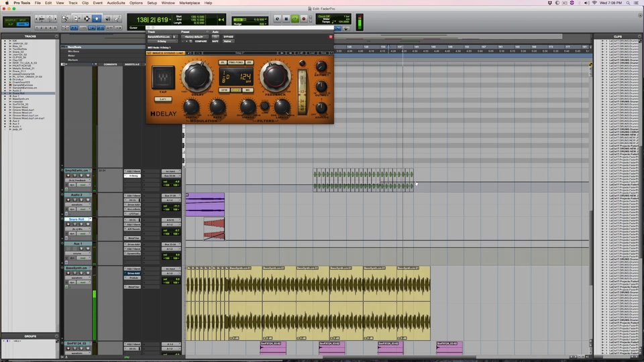The height and width of the screenshot is (362, 644).
Task: Solo the Snare Roll track
Action: click(81, 224)
